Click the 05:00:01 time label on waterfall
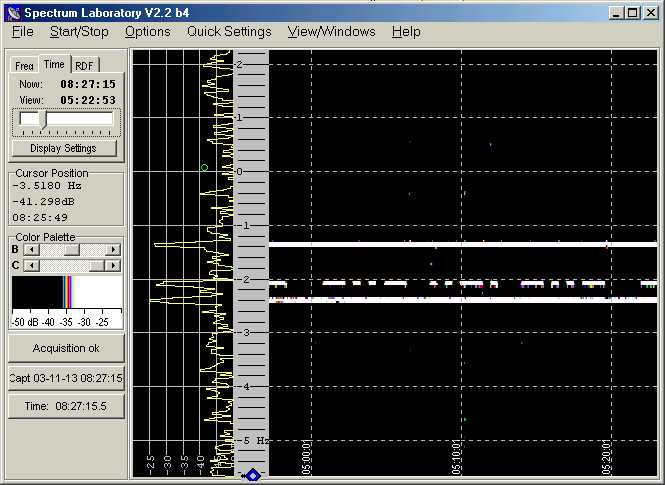This screenshot has height=485, width=665. (x=307, y=457)
